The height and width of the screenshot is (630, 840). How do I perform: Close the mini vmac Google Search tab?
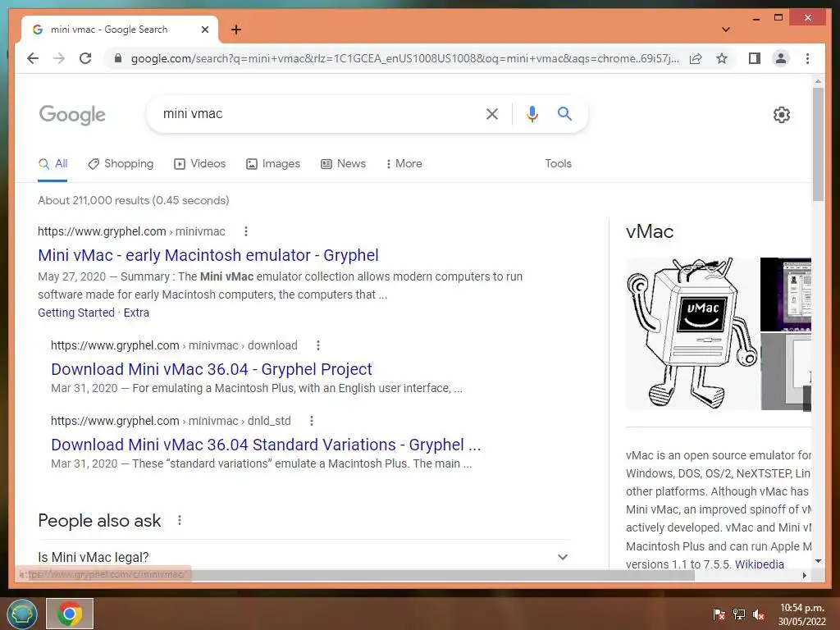click(204, 30)
